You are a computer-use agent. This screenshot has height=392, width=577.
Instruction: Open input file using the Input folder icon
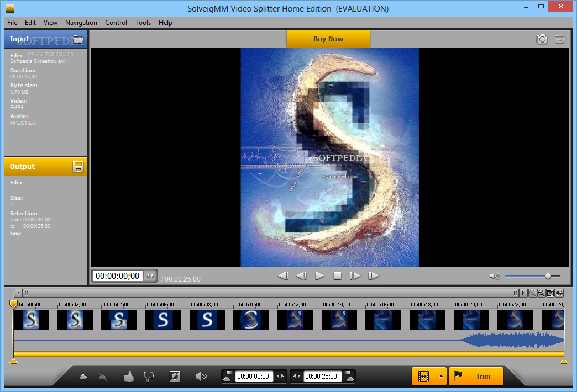pyautogui.click(x=78, y=39)
